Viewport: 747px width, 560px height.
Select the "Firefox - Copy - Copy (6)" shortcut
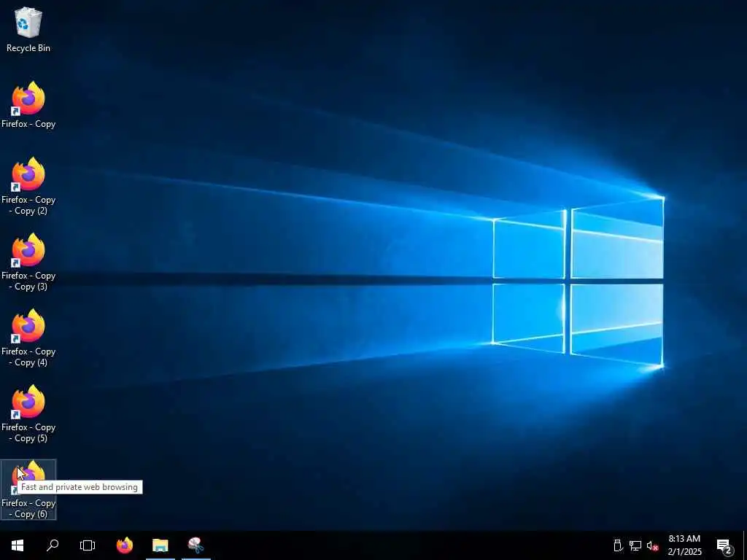(28, 489)
